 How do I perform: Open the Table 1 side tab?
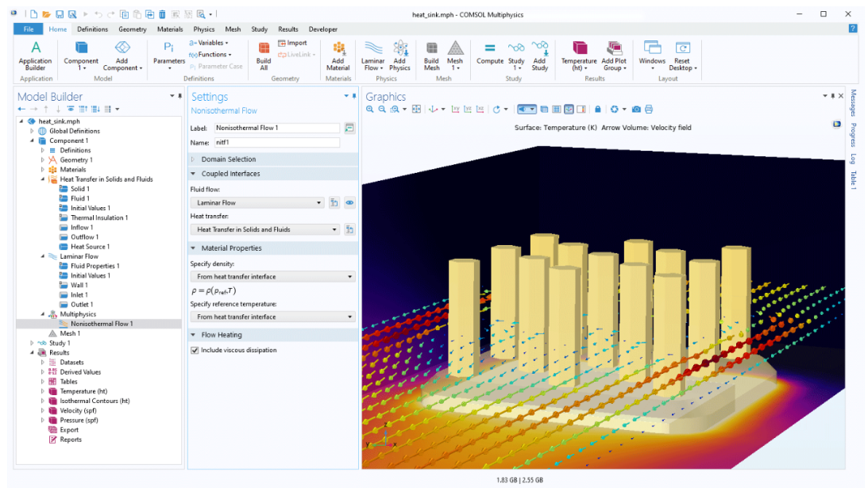coord(853,180)
